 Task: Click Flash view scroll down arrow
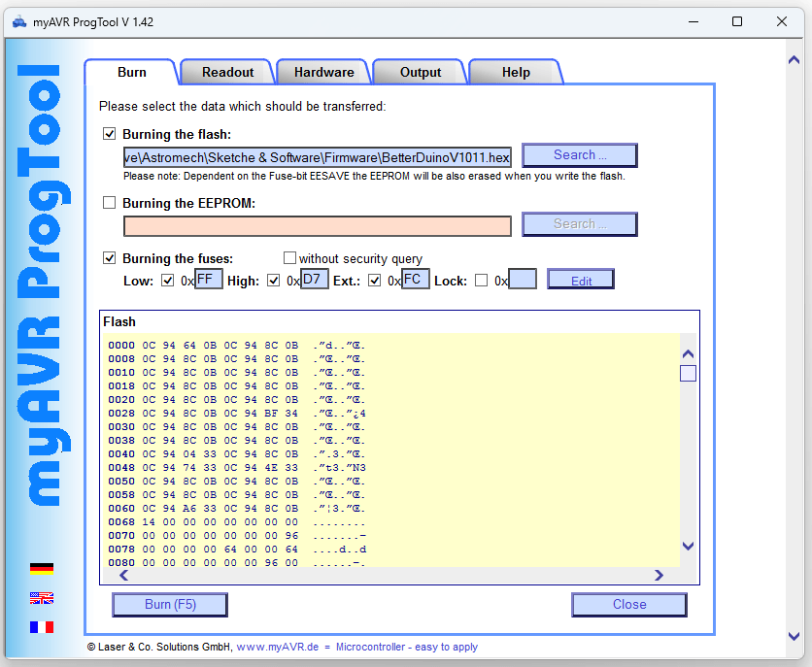[688, 546]
